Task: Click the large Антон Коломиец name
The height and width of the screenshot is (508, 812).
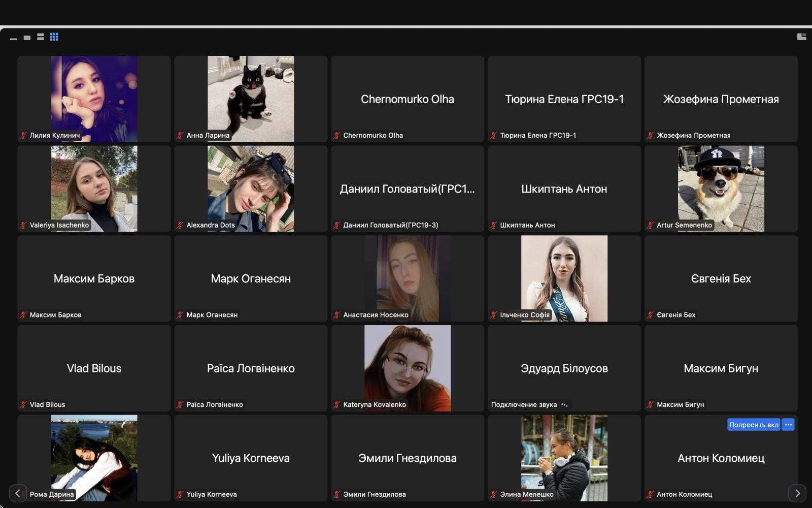Action: pyautogui.click(x=721, y=458)
